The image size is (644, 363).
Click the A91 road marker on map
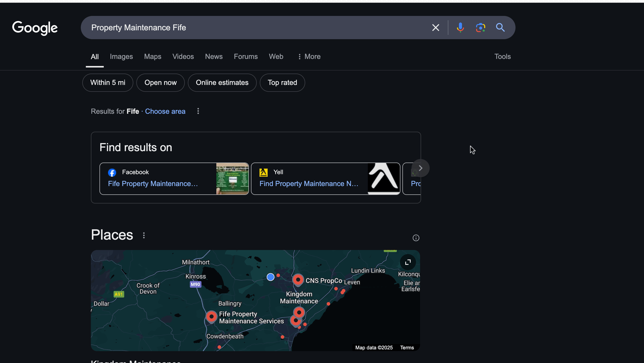tap(119, 294)
